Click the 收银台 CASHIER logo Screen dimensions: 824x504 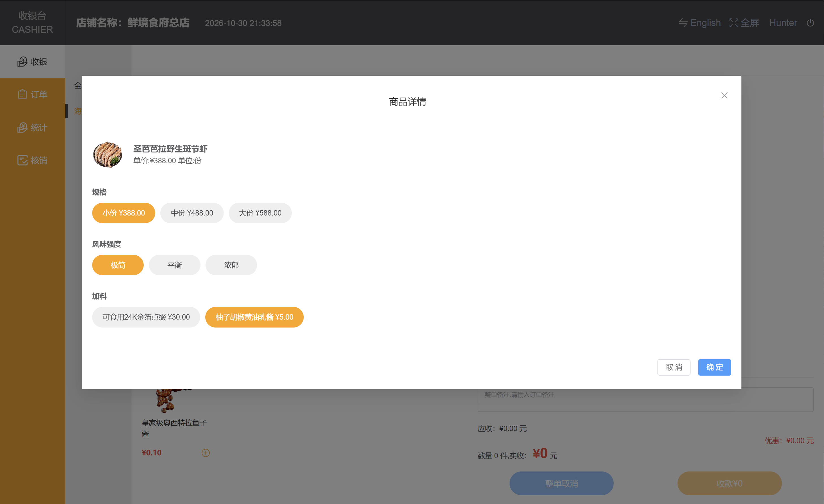[x=33, y=22]
